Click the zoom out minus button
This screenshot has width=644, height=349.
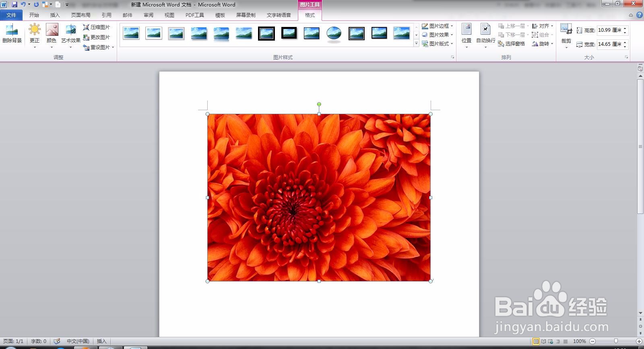(x=592, y=341)
